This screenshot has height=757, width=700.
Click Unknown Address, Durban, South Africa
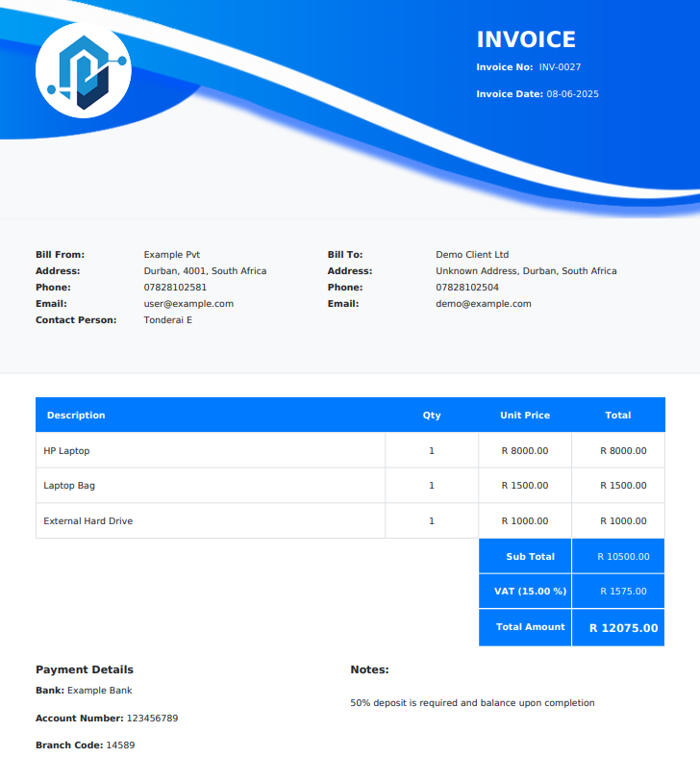pos(526,271)
